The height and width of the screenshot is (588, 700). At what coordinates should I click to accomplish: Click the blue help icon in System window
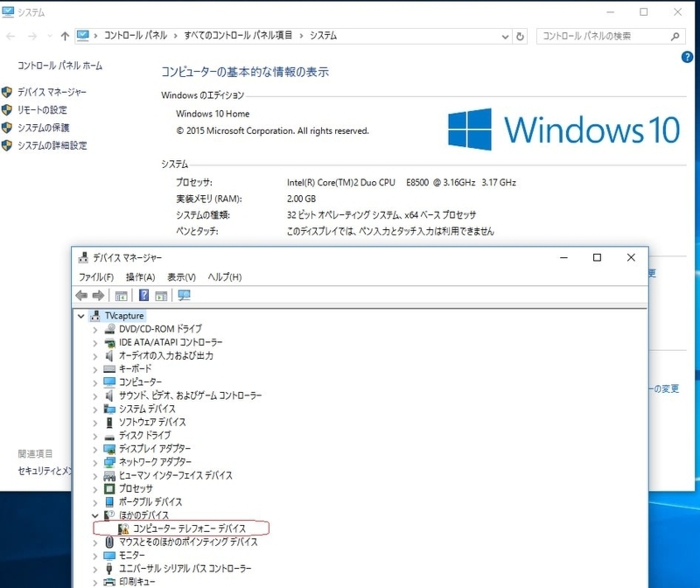coord(687,57)
